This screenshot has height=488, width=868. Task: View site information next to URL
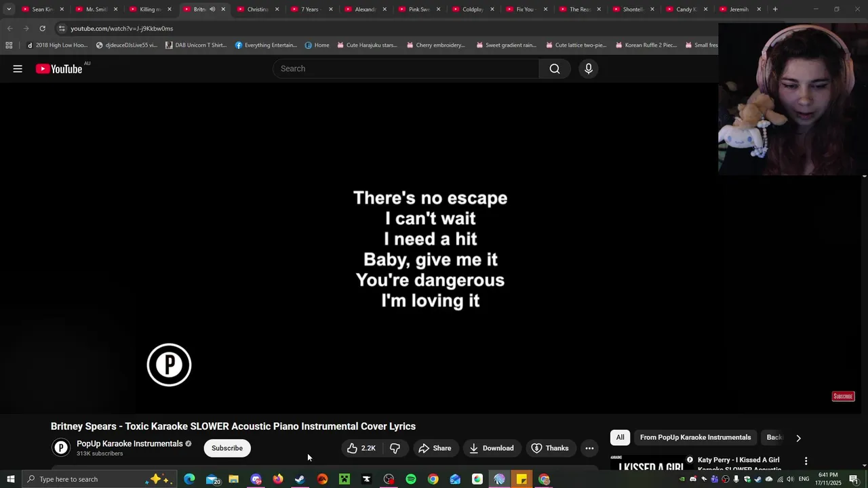coord(62,28)
